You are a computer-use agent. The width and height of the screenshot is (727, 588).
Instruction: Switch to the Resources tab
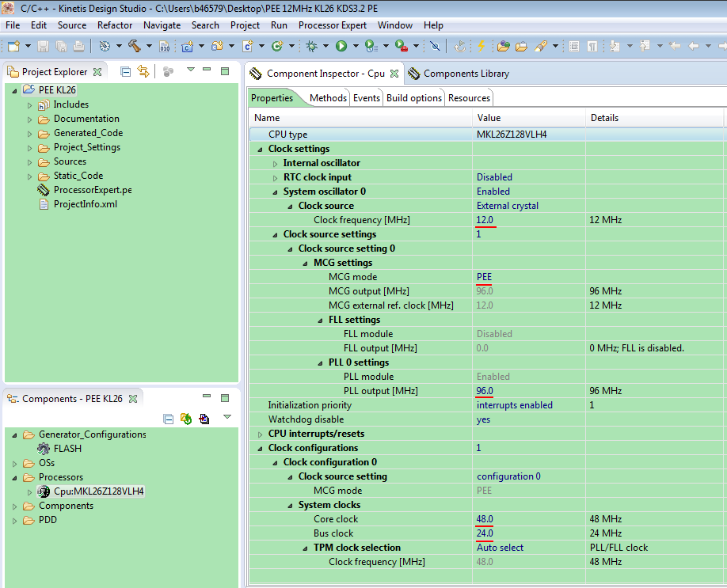[x=469, y=98]
